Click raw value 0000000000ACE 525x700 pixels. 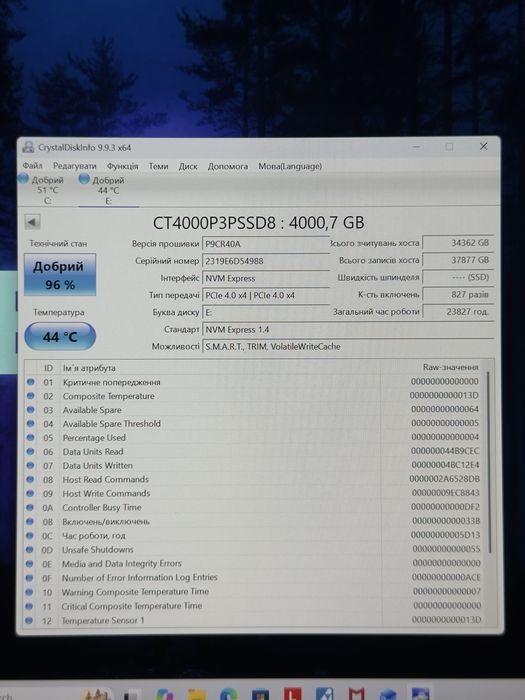coord(446,577)
